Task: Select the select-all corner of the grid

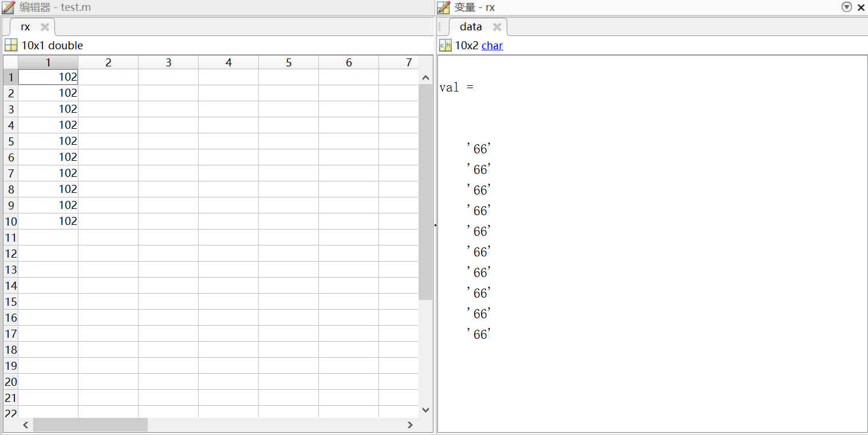Action: point(11,62)
